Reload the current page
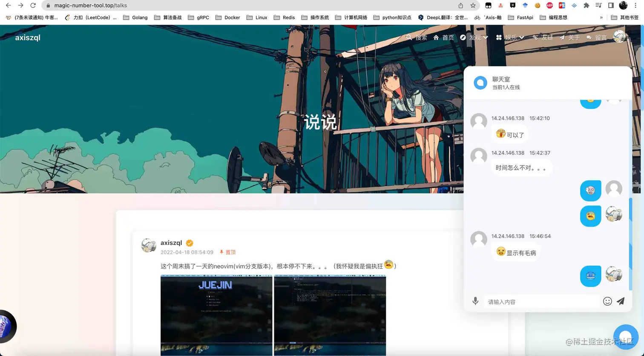Viewport: 644px width, 356px height. pos(33,6)
